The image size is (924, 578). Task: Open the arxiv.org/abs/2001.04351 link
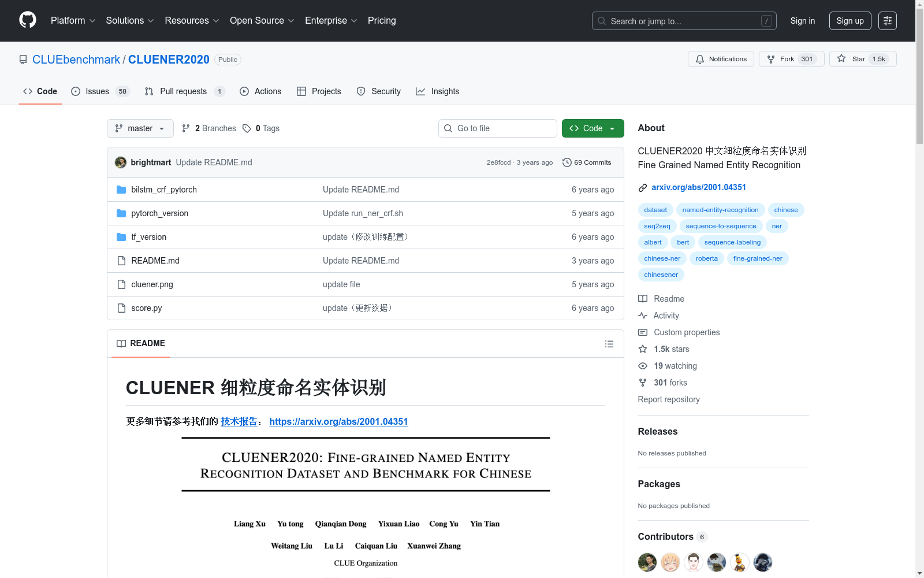pos(698,187)
